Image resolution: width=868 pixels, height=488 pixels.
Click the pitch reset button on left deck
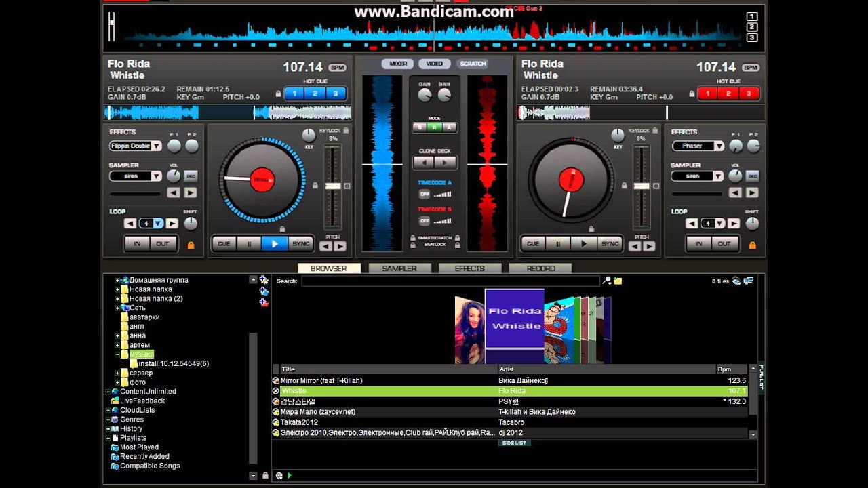pos(347,186)
